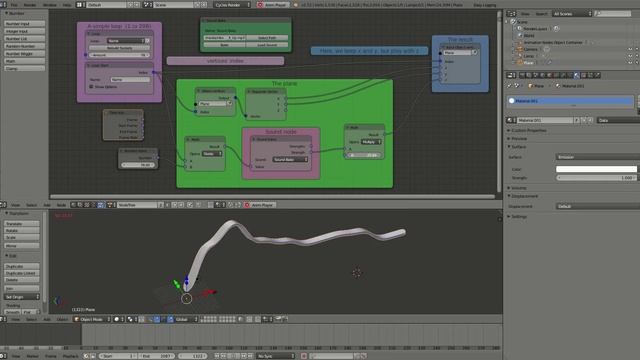Open the No Sync dropdown in timeline
Image resolution: width=640 pixels, height=360 pixels.
click(x=276, y=356)
